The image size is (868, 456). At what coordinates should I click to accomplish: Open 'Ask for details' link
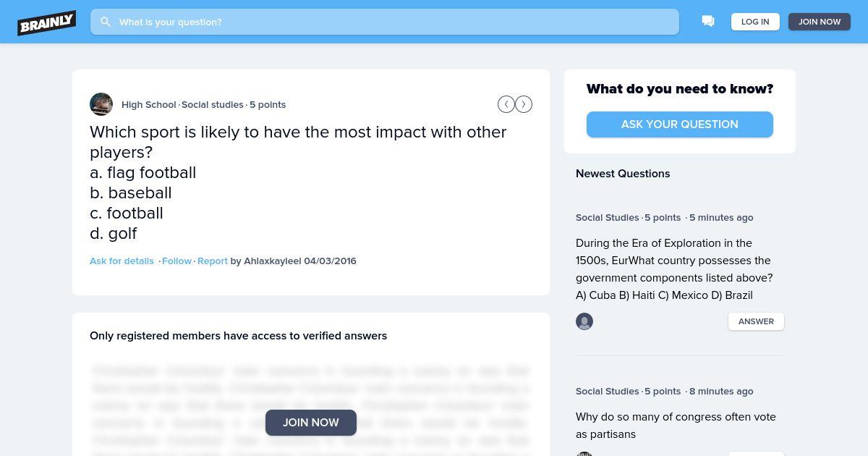tap(122, 261)
